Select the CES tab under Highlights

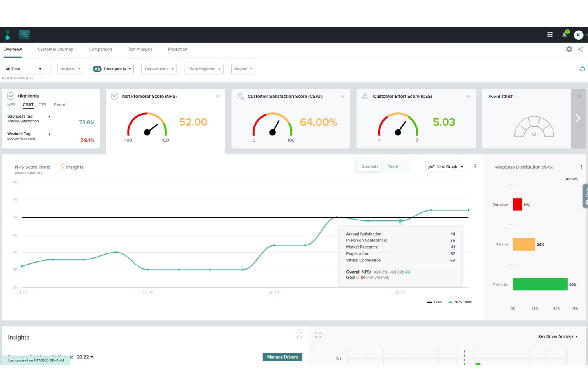tap(42, 104)
